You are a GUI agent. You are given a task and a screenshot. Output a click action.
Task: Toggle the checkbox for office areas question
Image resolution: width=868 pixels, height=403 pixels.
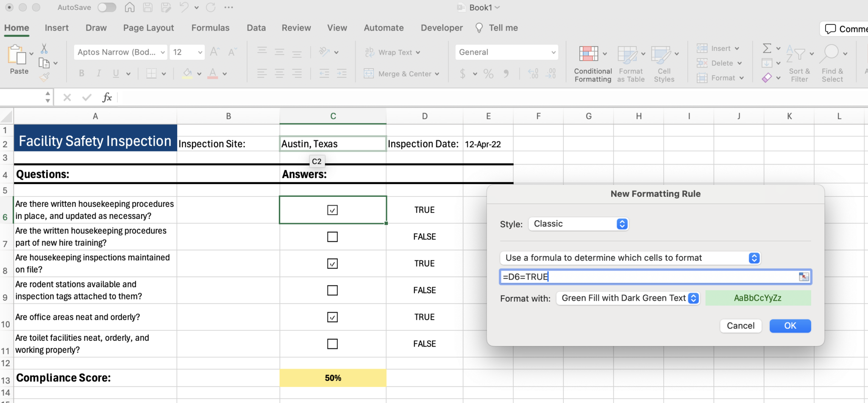pyautogui.click(x=332, y=317)
